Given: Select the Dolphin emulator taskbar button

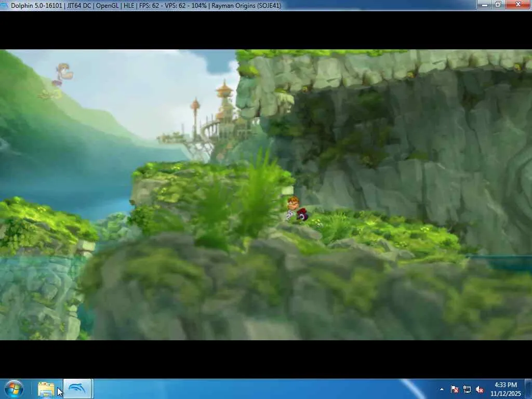Looking at the screenshot, I should coord(77,389).
